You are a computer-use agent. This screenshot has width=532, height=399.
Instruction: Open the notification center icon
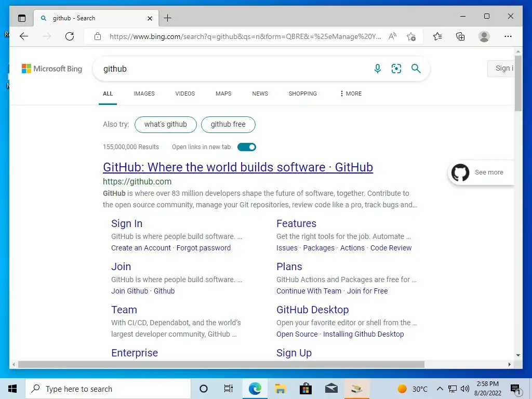tap(515, 389)
